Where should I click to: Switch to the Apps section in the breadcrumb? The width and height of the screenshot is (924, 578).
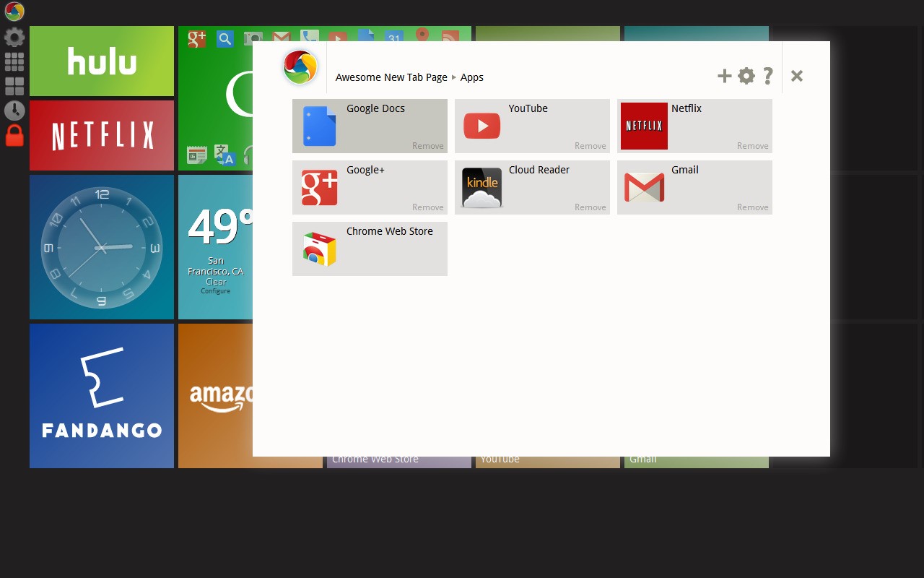point(472,77)
